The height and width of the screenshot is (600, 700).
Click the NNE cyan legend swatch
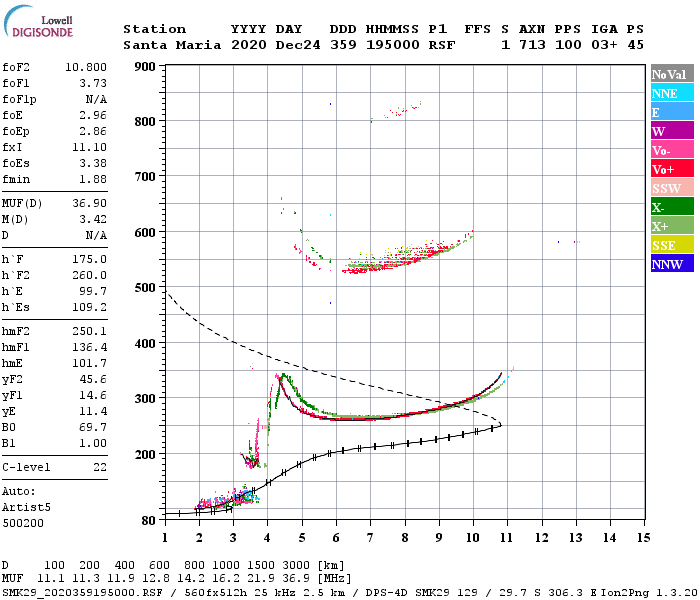[672, 93]
